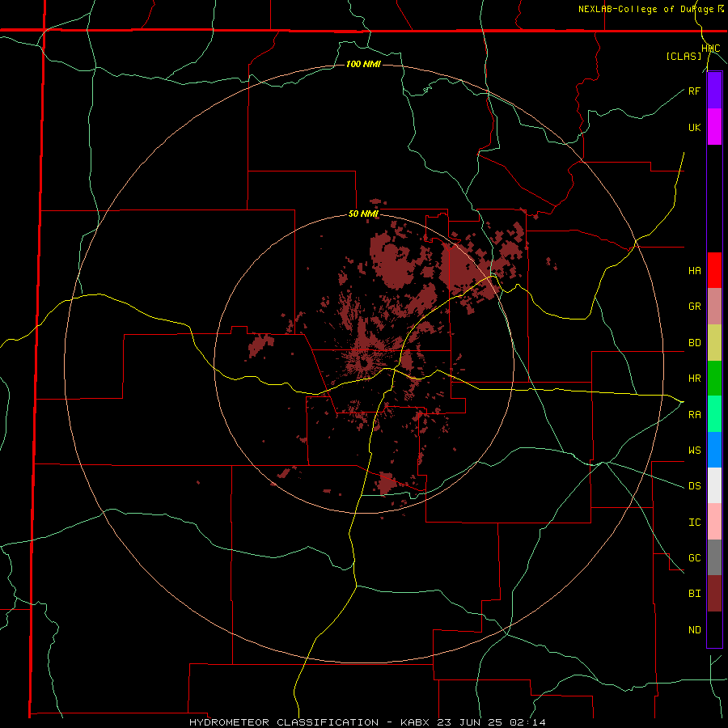Click the BD legend label
The height and width of the screenshot is (728, 728).
coord(694,343)
